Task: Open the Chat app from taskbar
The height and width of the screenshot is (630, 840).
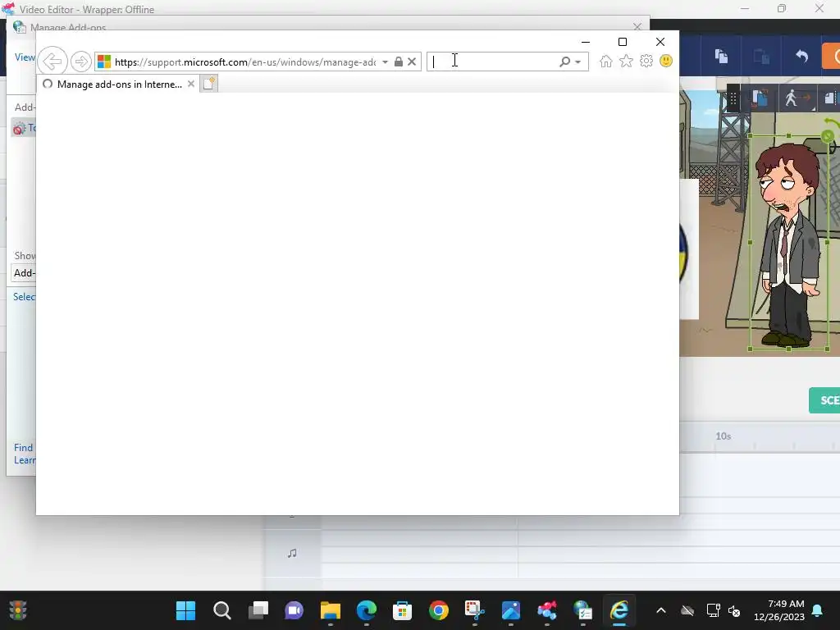Action: tap(294, 610)
